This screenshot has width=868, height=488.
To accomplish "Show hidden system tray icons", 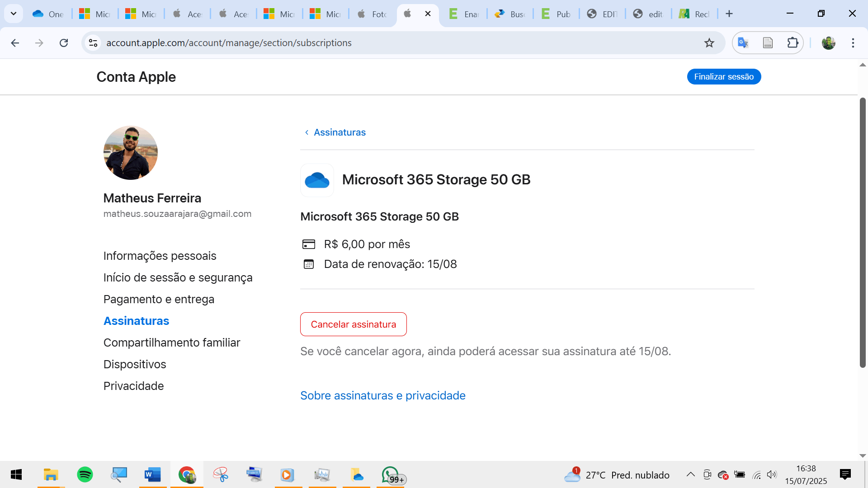I will point(690,474).
